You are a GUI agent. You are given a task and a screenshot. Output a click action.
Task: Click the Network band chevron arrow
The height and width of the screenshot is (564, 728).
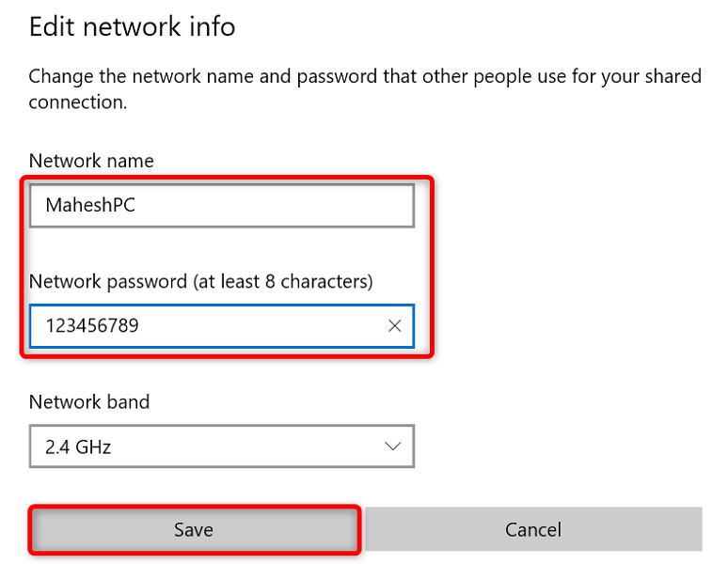coord(394,446)
